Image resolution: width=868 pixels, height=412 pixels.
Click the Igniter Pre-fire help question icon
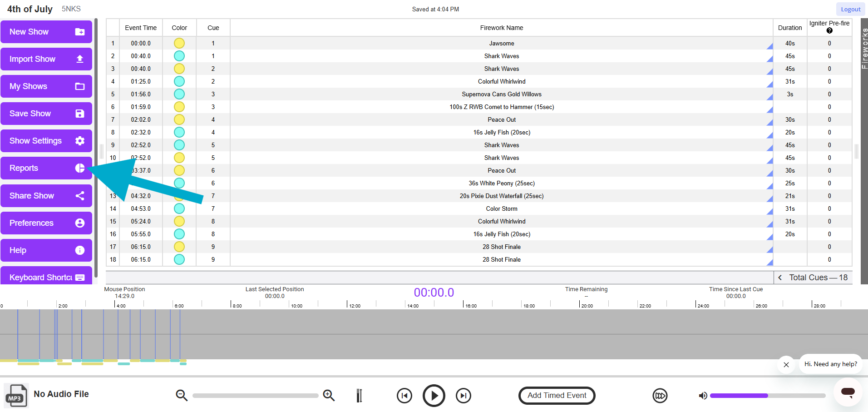[829, 31]
